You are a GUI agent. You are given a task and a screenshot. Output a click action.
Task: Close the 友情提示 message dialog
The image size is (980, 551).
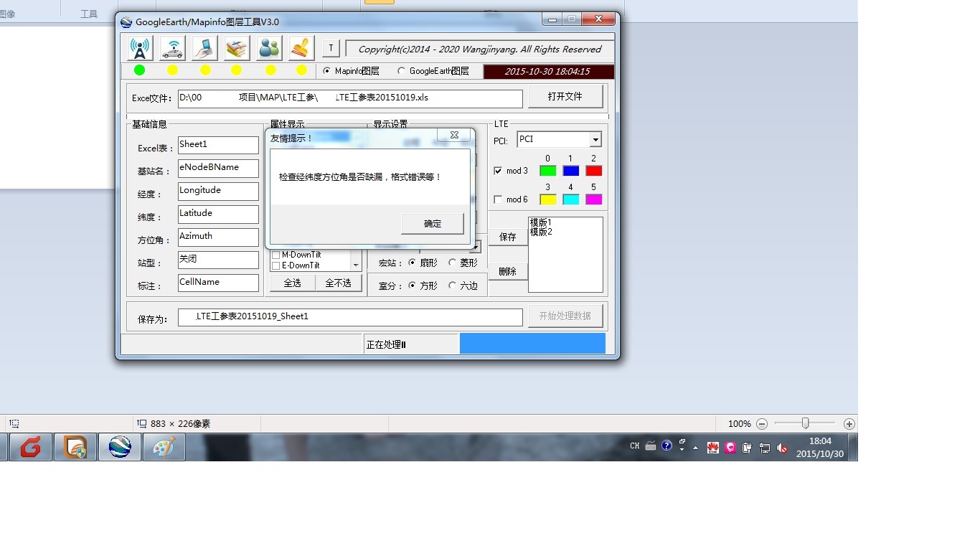[x=454, y=135]
